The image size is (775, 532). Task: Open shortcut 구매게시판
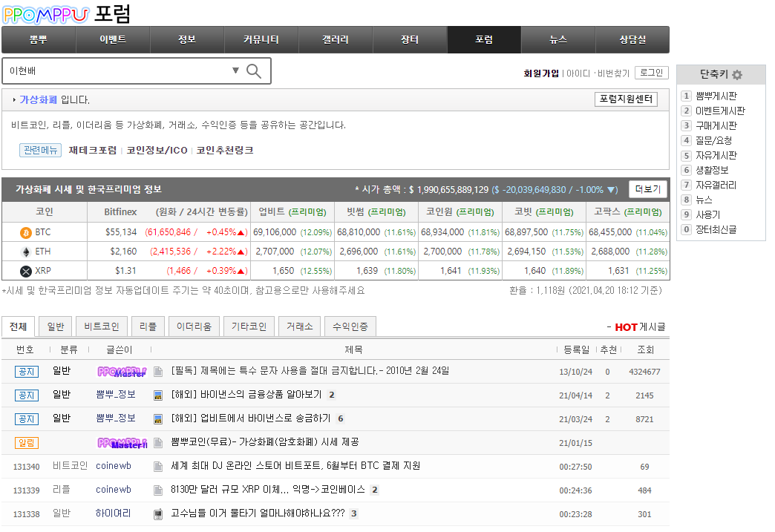pyautogui.click(x=716, y=126)
